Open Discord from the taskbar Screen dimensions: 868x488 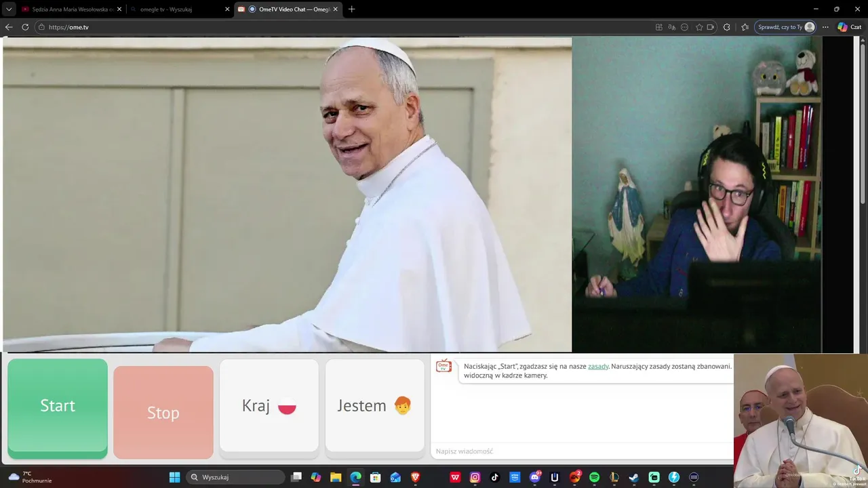tap(535, 477)
